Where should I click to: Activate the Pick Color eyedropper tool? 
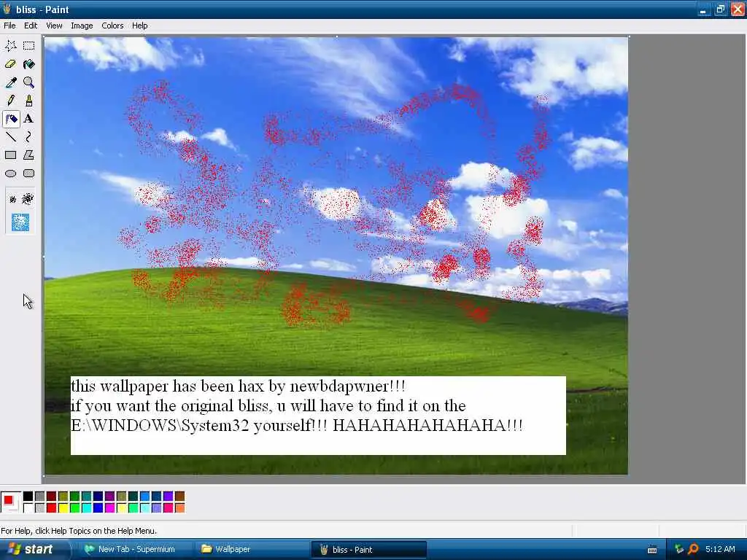point(10,82)
